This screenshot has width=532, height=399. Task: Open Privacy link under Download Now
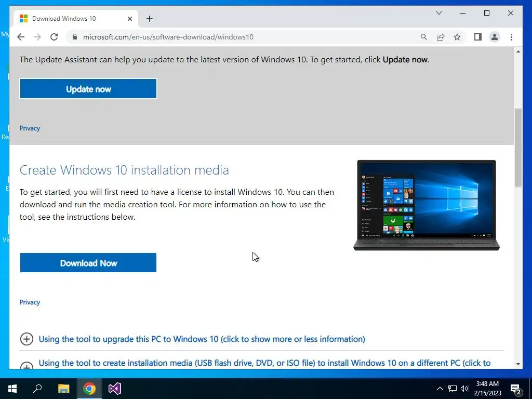(x=30, y=302)
